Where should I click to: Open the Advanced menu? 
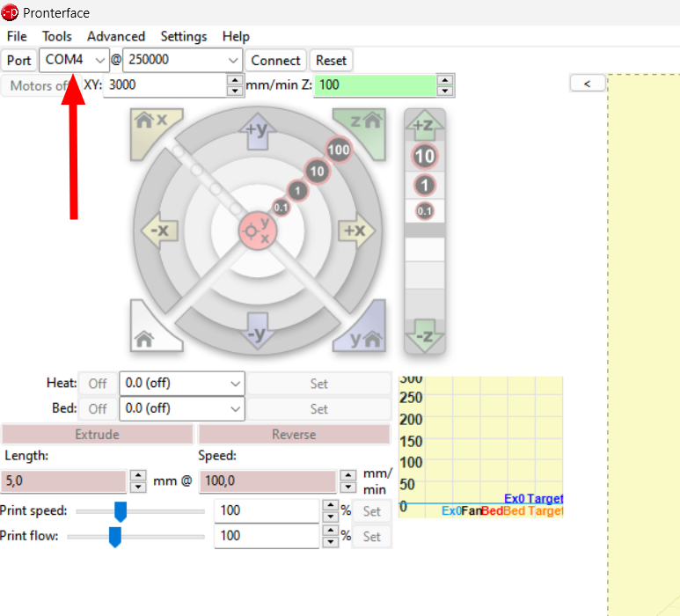tap(116, 36)
